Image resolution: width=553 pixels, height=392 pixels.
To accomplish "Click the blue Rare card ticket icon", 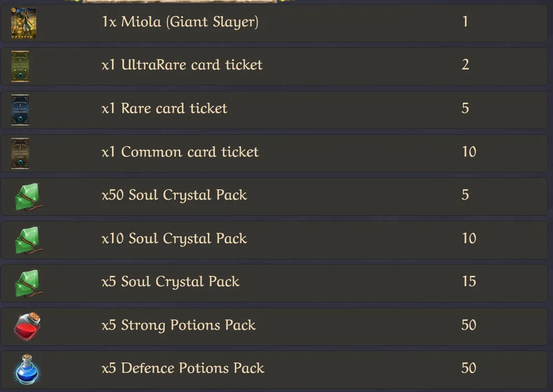I will click(20, 110).
